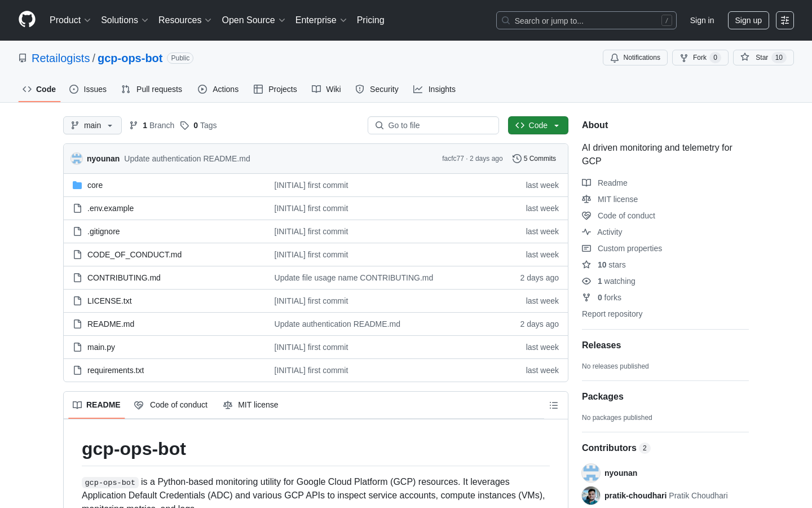
Task: Click the commit history clock icon
Action: pyautogui.click(x=517, y=159)
